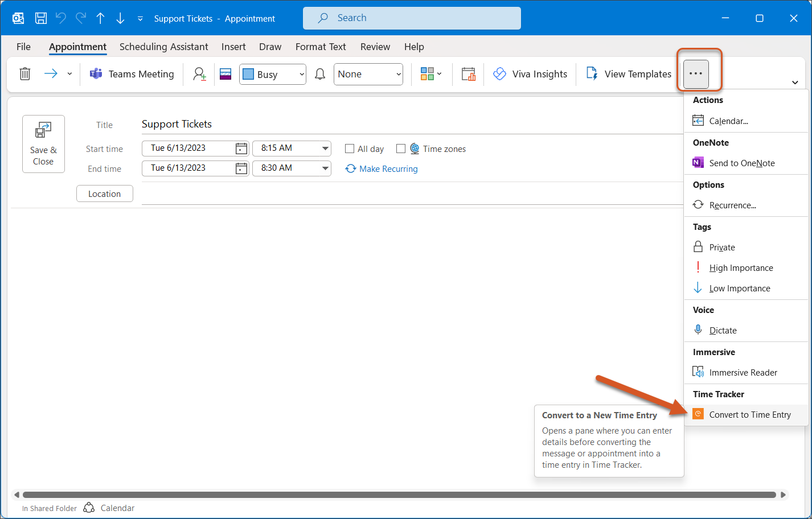Click the calendar chart icon in ribbon
The height and width of the screenshot is (519, 812).
[469, 74]
